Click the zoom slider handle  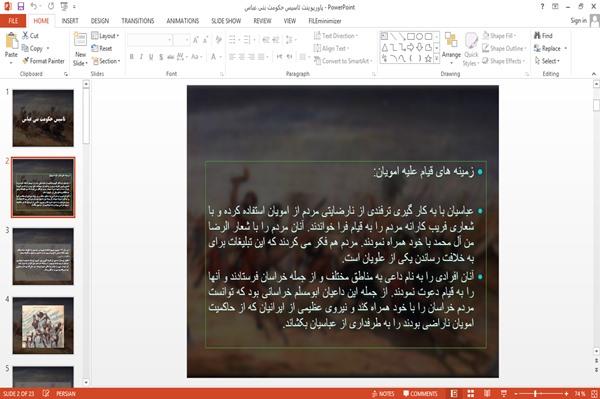(536, 394)
